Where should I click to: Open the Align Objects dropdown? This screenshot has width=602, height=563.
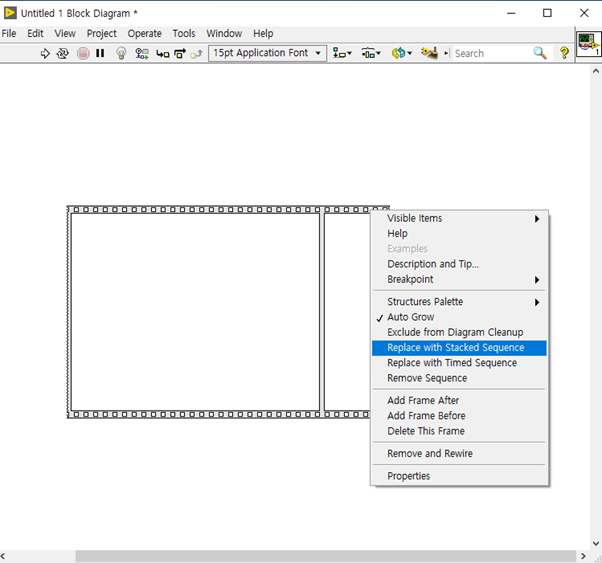tap(342, 53)
